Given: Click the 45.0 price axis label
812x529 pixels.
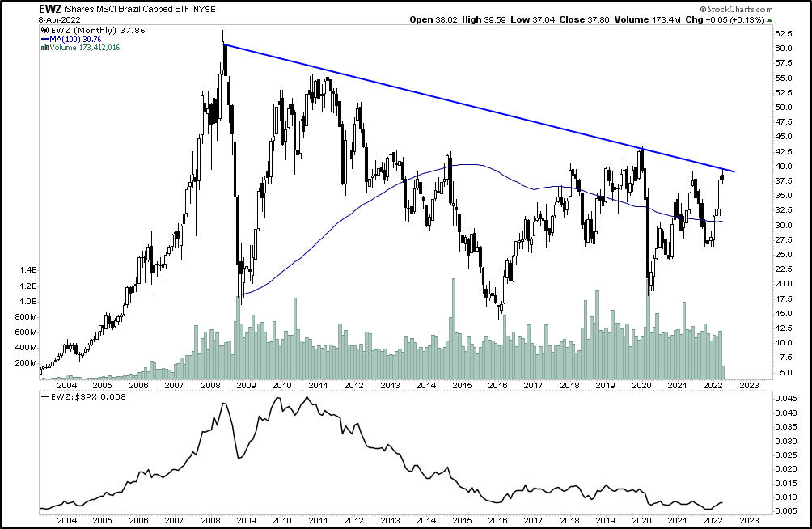Looking at the screenshot, I should [783, 137].
